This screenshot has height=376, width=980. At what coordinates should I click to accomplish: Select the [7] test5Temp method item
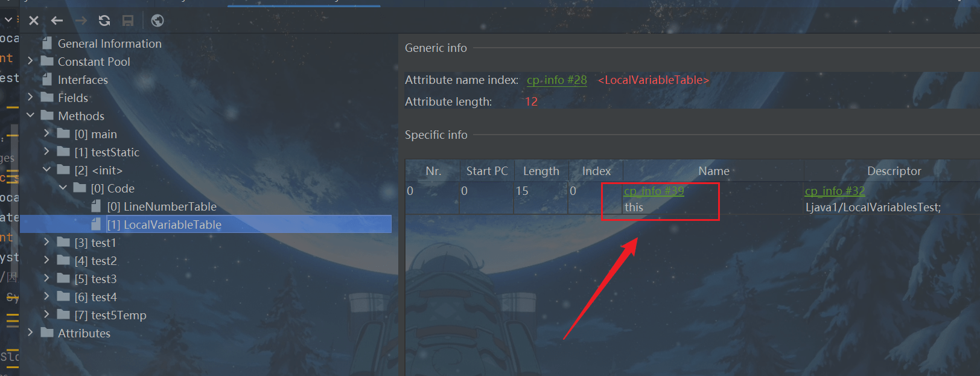click(110, 315)
